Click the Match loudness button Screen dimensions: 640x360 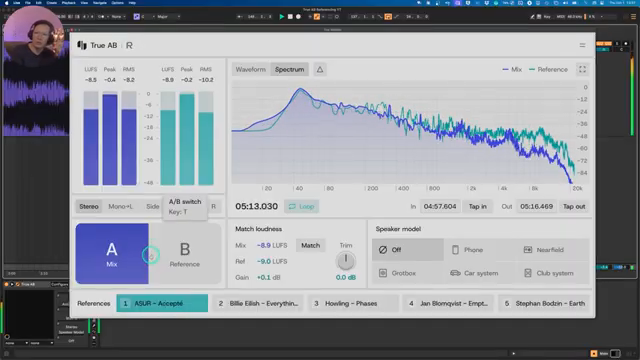coord(310,245)
